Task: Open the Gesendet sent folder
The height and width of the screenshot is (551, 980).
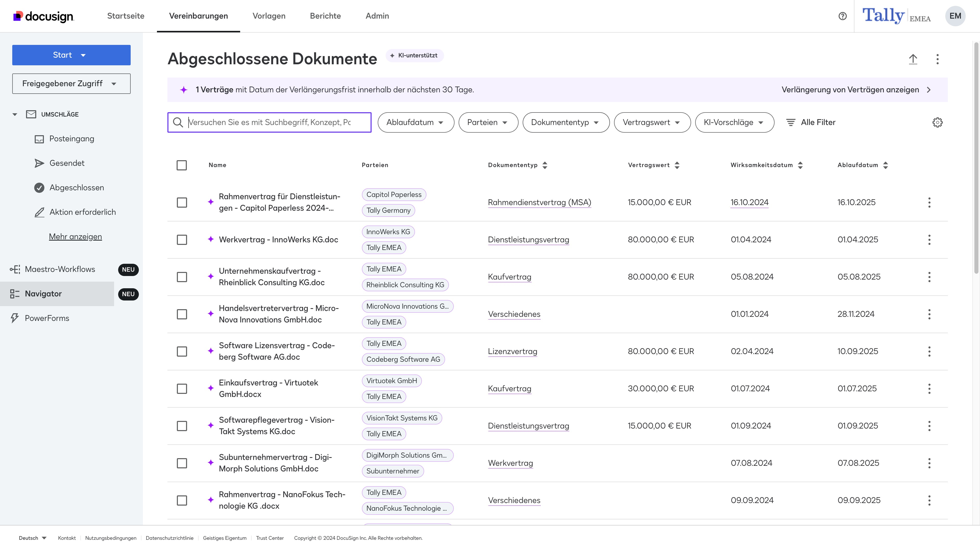Action: pos(67,163)
